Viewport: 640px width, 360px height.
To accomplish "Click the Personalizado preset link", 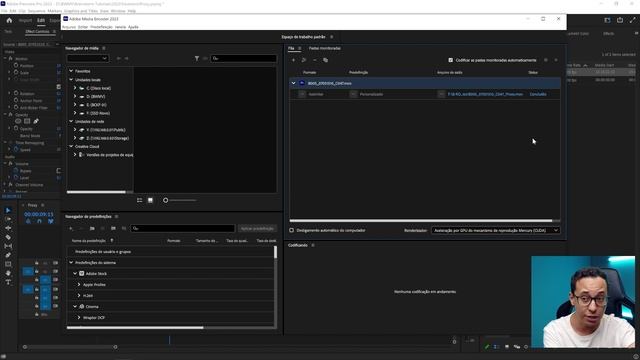I will click(x=371, y=94).
